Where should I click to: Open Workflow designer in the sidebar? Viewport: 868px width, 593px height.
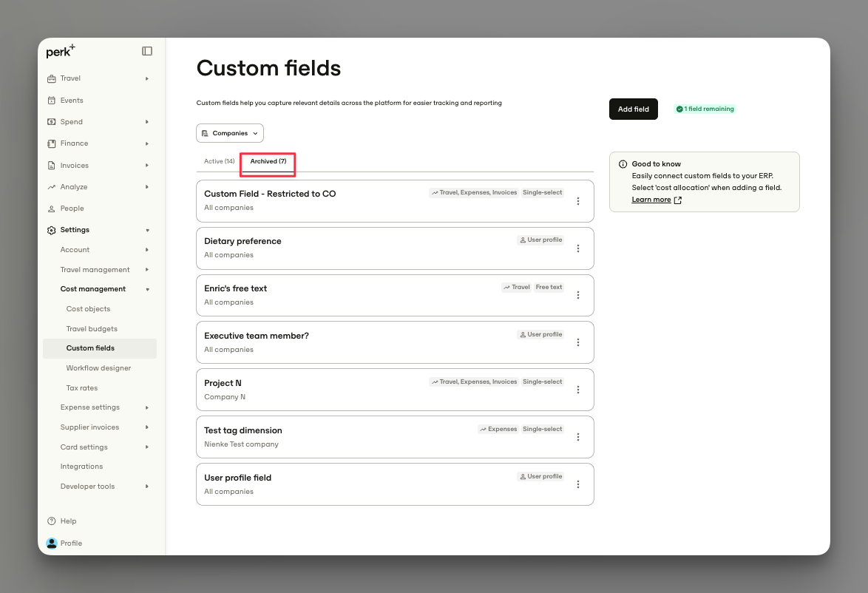point(98,368)
